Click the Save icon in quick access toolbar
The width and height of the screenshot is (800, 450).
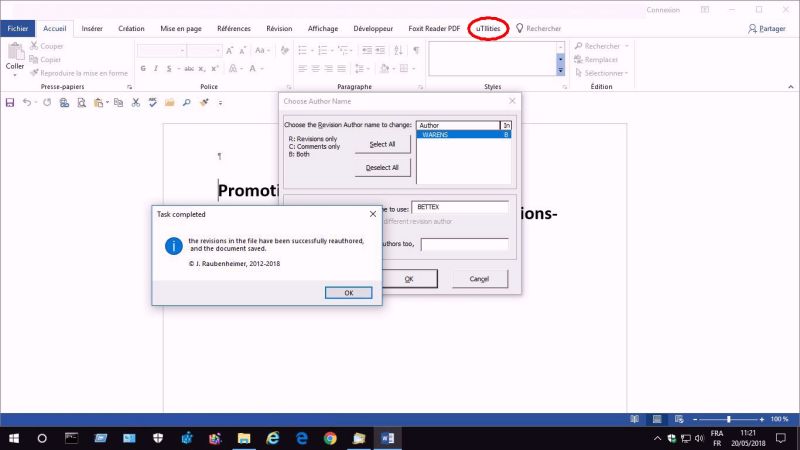(10, 103)
